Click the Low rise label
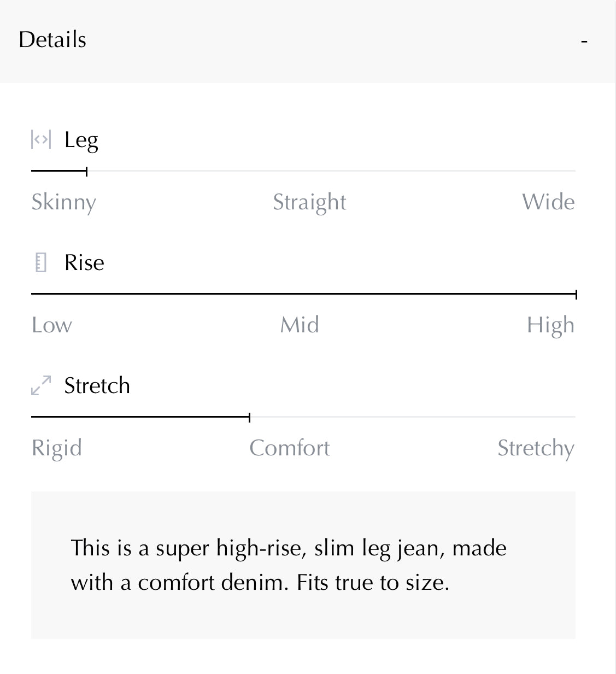The width and height of the screenshot is (616, 674). tap(52, 325)
